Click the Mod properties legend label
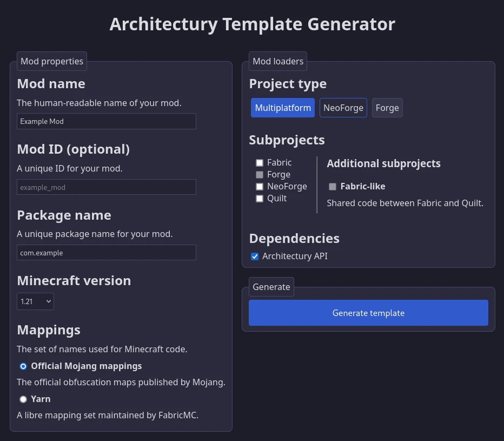The height and width of the screenshot is (441, 504). 52,61
